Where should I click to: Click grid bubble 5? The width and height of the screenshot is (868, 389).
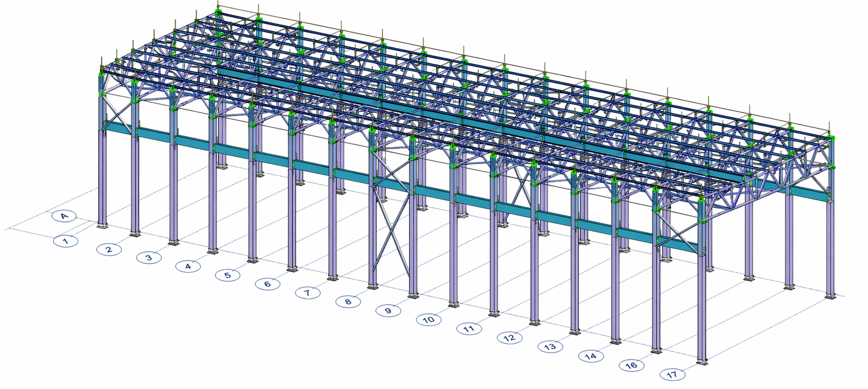pyautogui.click(x=228, y=275)
